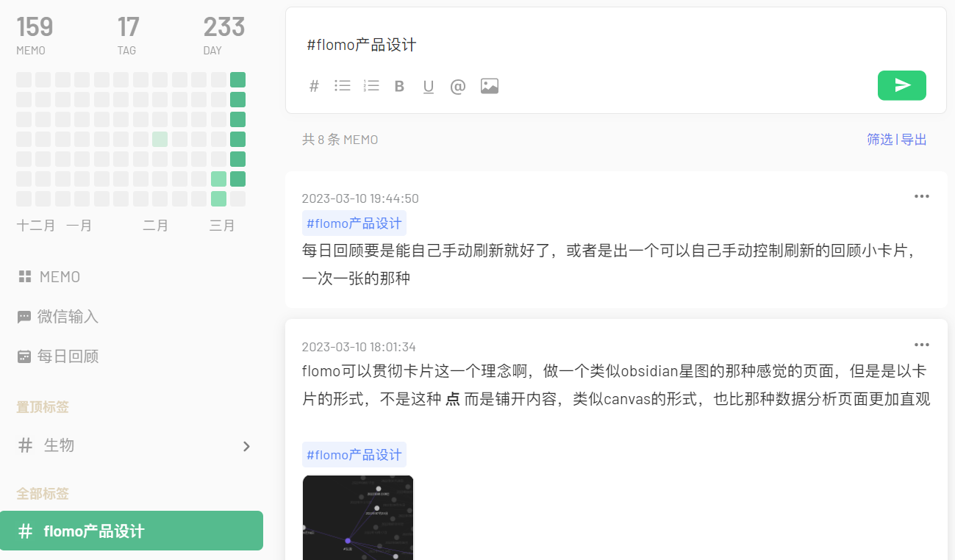
Task: Click the 233 DAY count
Action: click(x=224, y=35)
